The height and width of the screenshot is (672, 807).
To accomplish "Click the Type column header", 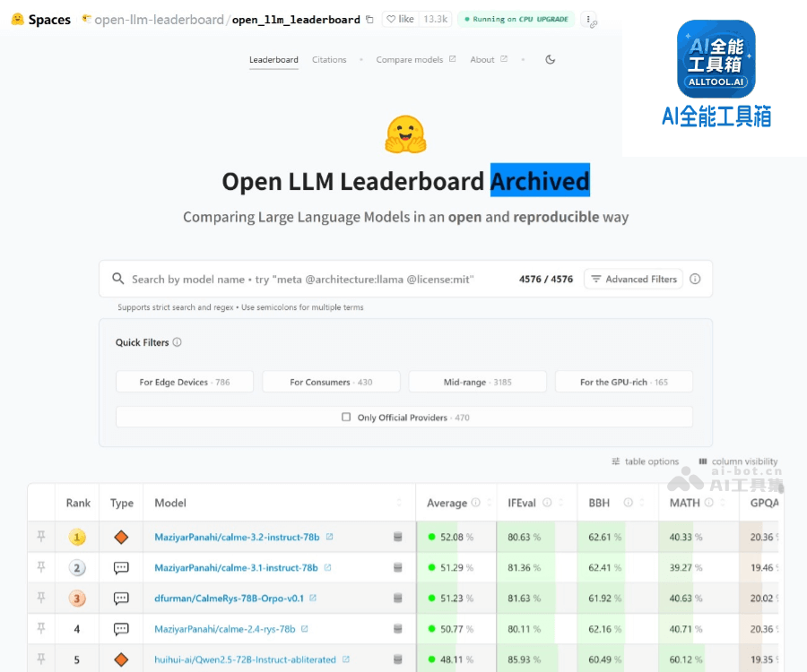I will [121, 503].
